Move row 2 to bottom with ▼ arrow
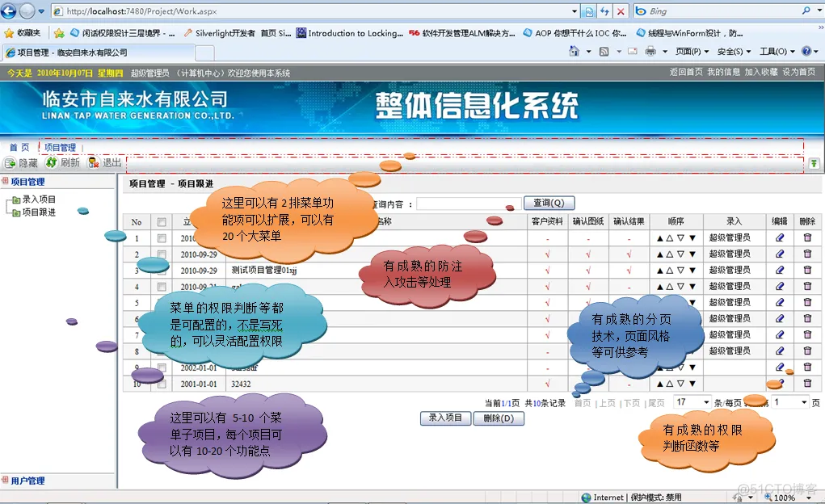825x504 pixels. (692, 254)
